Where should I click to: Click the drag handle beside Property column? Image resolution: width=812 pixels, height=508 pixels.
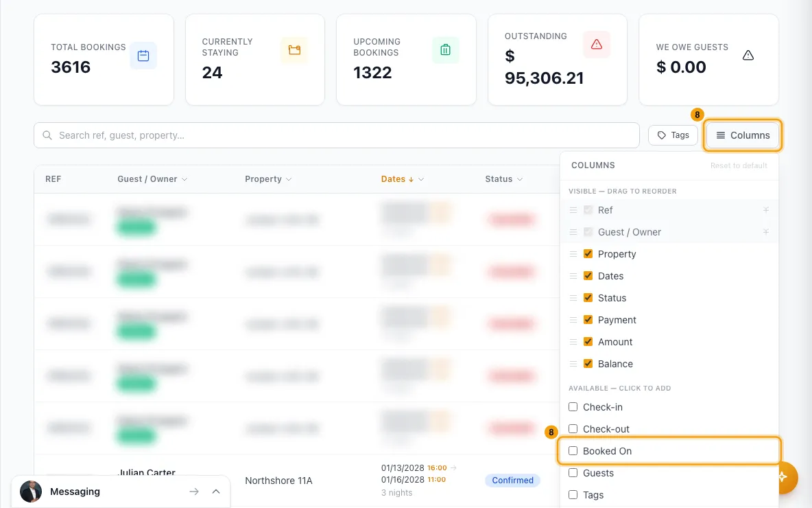click(x=573, y=254)
